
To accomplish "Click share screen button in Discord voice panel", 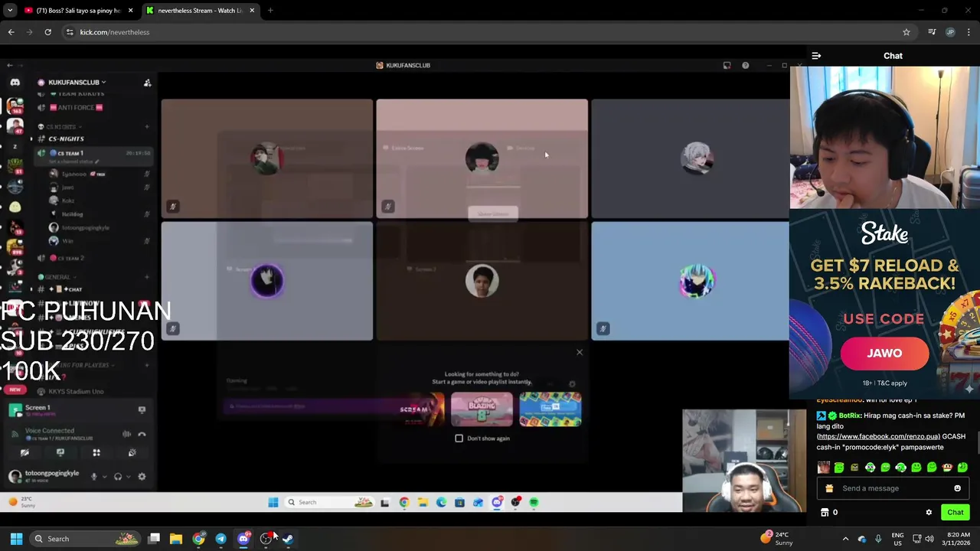I will [x=60, y=453].
